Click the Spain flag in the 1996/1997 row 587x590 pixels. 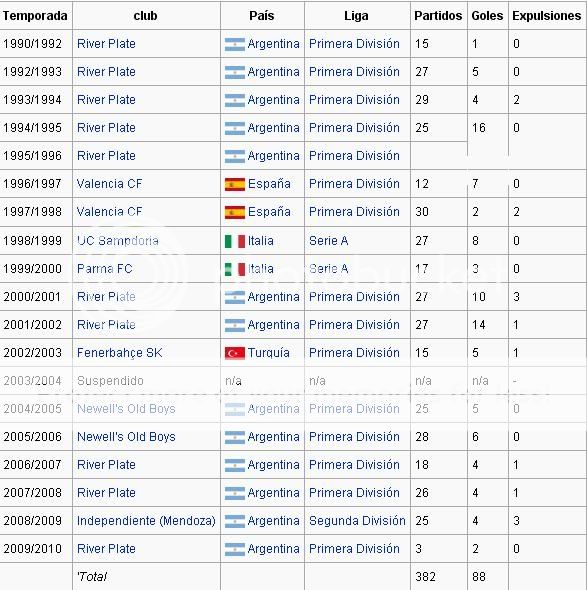tap(235, 184)
